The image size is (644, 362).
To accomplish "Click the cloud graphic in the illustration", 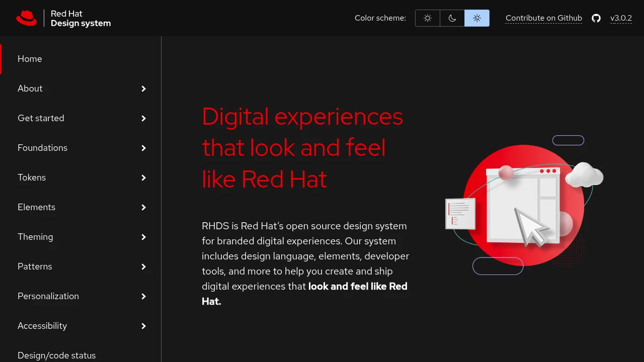I will coord(585,176).
